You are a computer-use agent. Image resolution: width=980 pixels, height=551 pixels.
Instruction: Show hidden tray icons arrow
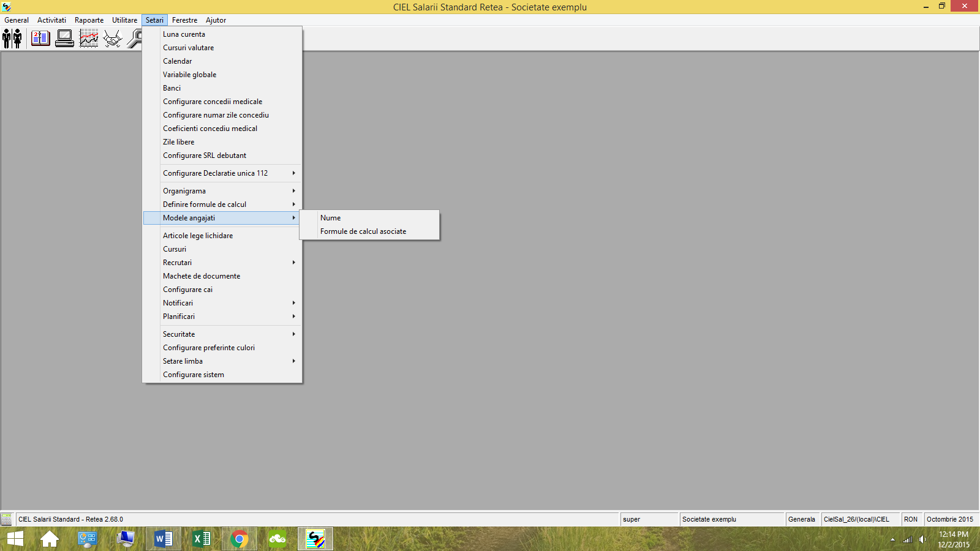click(892, 539)
